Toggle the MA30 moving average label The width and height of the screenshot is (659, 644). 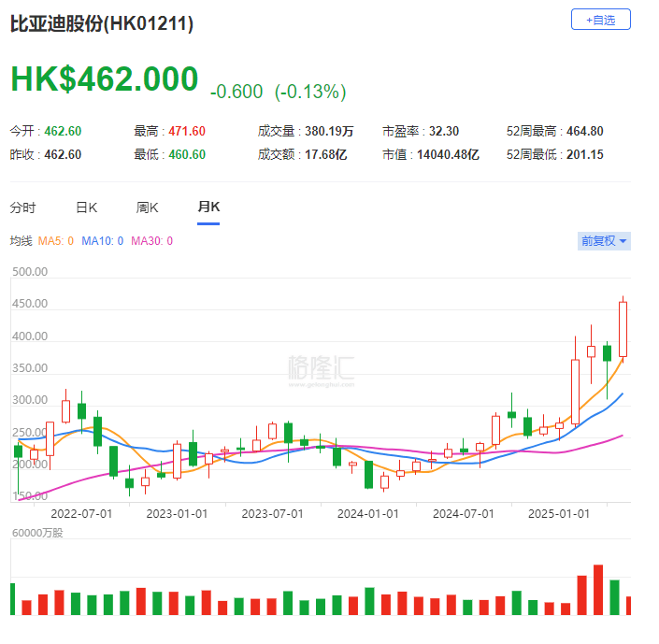(151, 241)
